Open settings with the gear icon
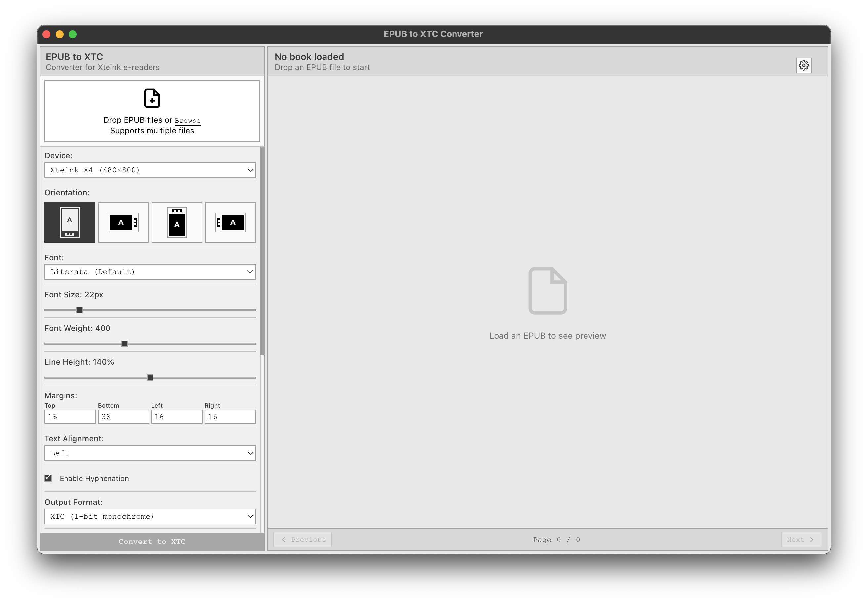This screenshot has height=603, width=868. (x=803, y=65)
